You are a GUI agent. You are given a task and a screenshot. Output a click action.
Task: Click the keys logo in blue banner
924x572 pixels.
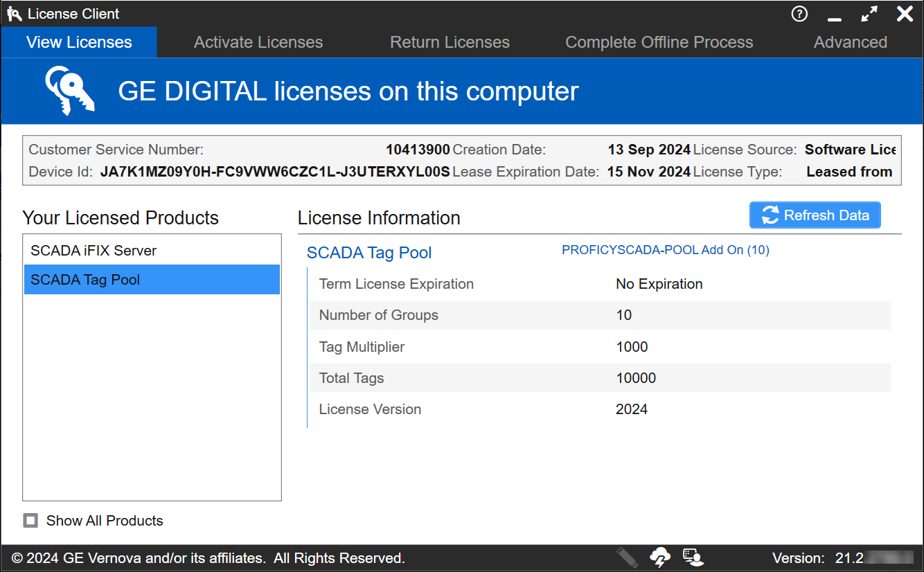pyautogui.click(x=69, y=91)
